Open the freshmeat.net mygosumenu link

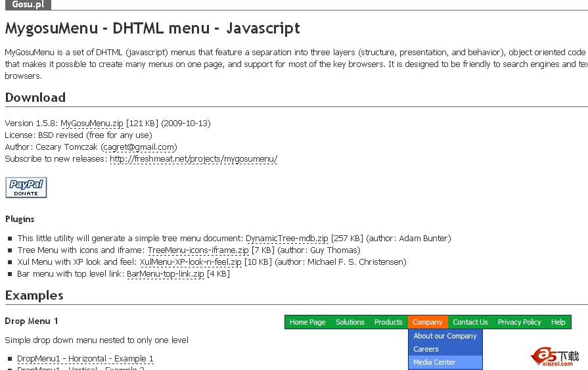click(194, 159)
